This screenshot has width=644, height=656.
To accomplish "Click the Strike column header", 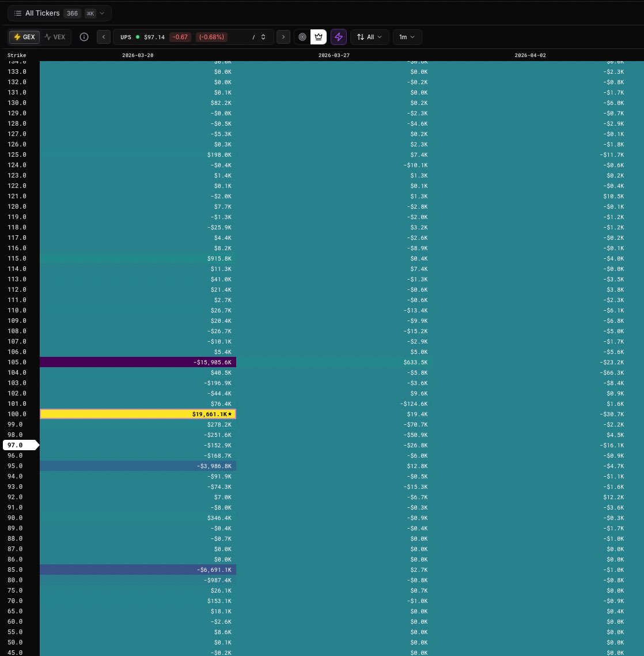I will pos(17,55).
